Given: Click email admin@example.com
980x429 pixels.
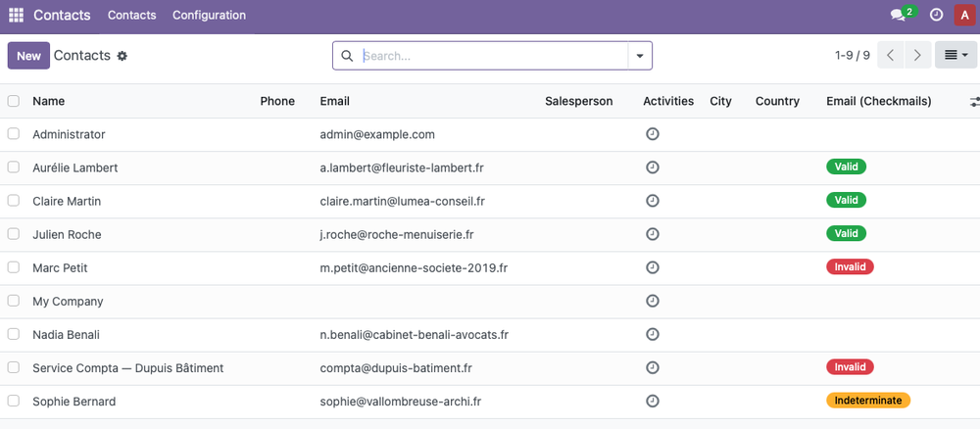Looking at the screenshot, I should (x=377, y=134).
